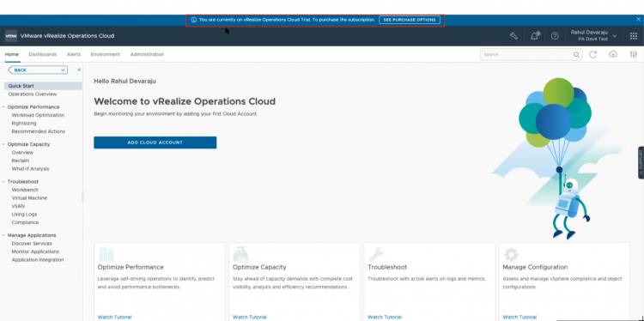Open the wrench quick tools icon
The height and width of the screenshot is (321, 644).
(513, 36)
